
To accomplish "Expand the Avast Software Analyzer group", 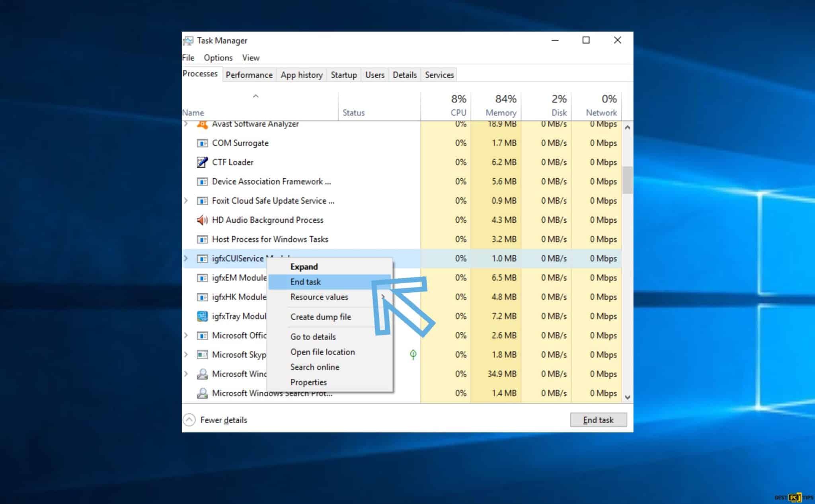I will click(186, 124).
